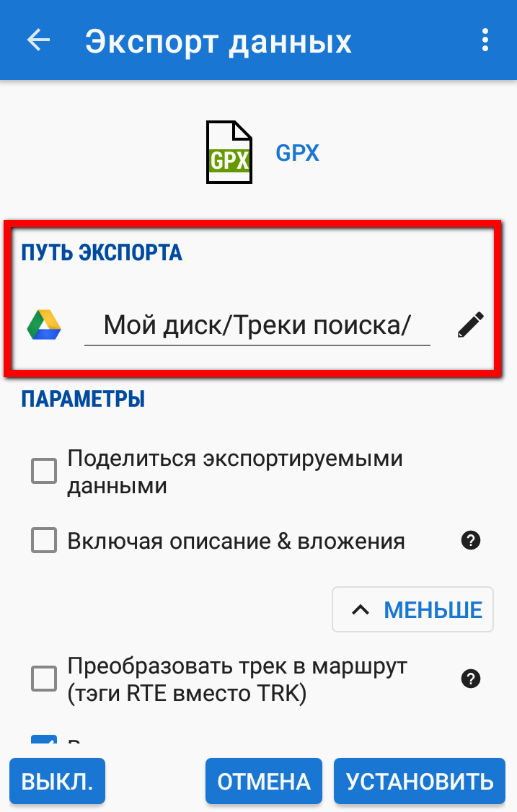The width and height of the screenshot is (517, 812).
Task: Collapse options with МЕНЬШЕ button
Action: pos(412,609)
